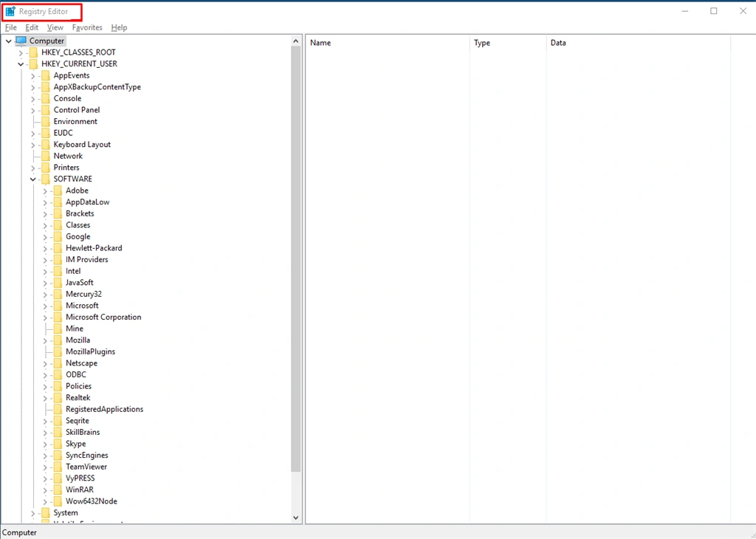The width and height of the screenshot is (756, 539).
Task: Open the Favorites menu
Action: [87, 27]
